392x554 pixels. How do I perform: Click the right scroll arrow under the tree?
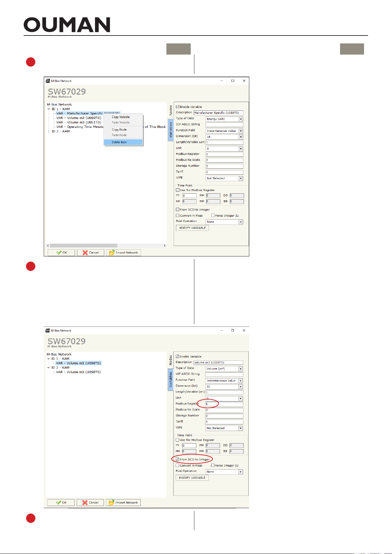pyautogui.click(x=164, y=246)
